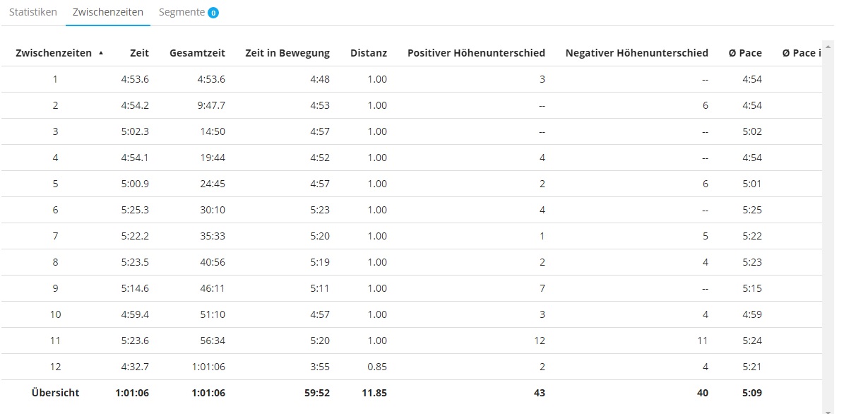The height and width of the screenshot is (414, 868).
Task: Click the Segmente count badge
Action: pyautogui.click(x=213, y=13)
